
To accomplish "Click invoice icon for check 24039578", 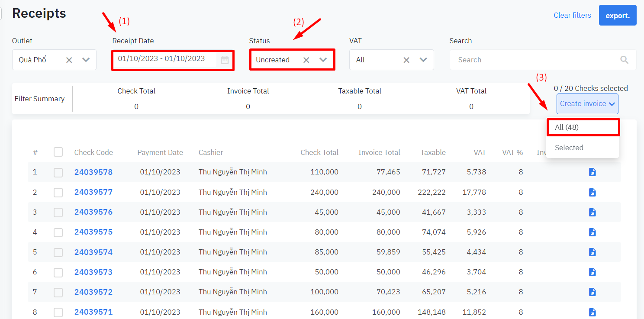I will point(592,172).
